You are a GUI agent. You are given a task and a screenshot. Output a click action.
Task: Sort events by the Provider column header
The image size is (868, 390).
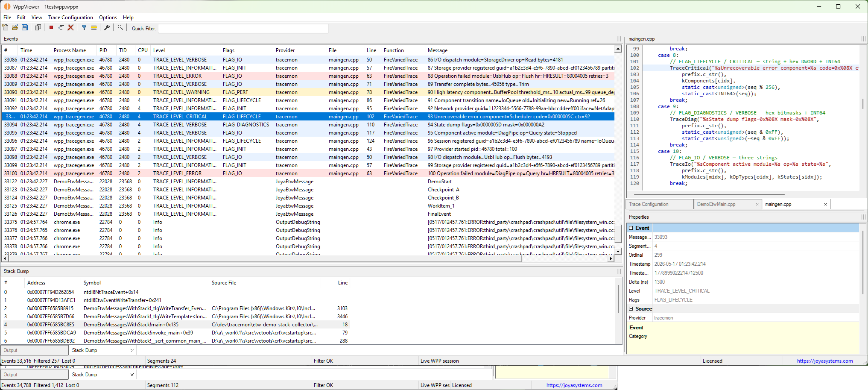coord(299,50)
